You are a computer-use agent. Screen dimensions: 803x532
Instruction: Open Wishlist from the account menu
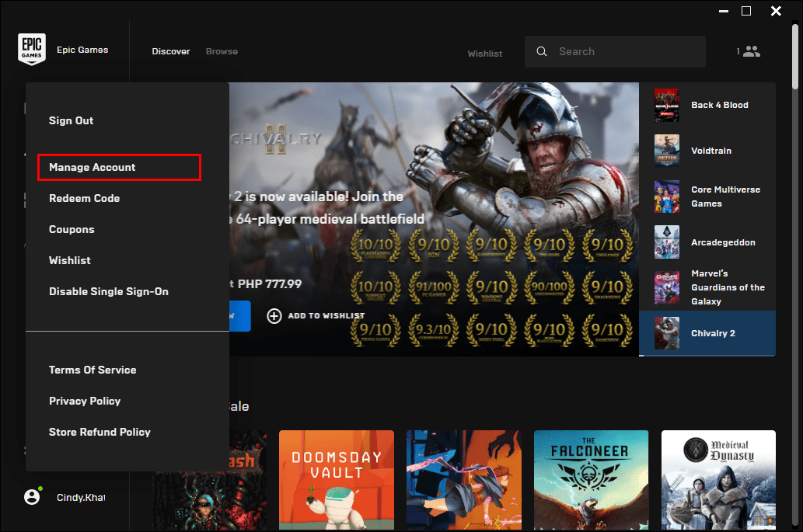[x=70, y=260]
